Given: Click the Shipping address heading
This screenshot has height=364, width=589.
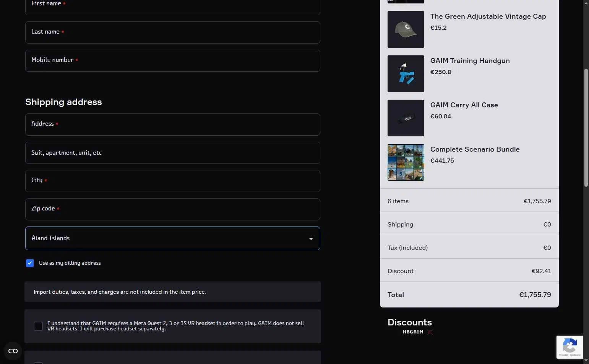Looking at the screenshot, I should click(x=63, y=102).
